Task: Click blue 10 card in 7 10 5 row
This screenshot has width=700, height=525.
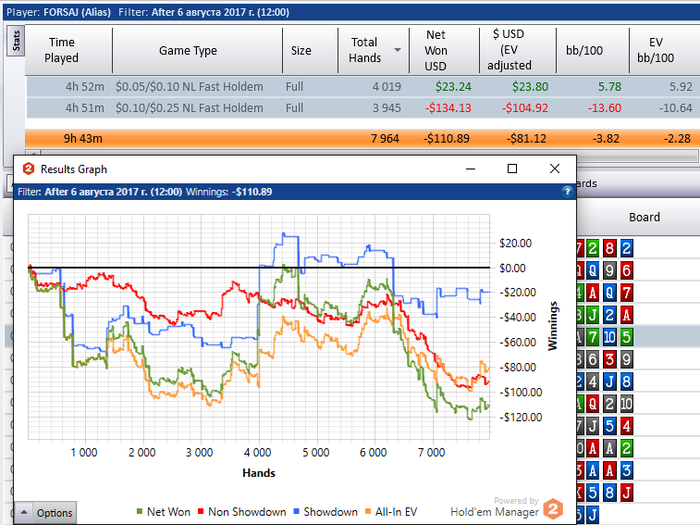Action: (609, 337)
